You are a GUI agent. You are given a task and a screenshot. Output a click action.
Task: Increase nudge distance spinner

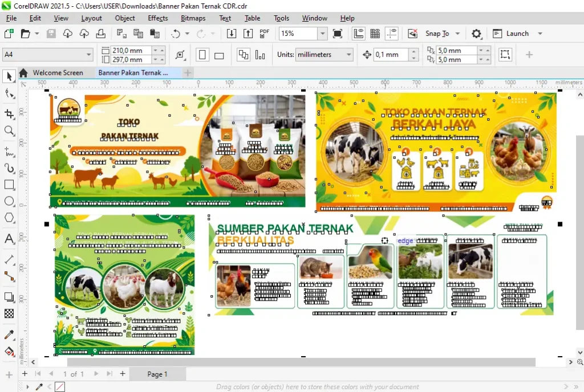414,52
